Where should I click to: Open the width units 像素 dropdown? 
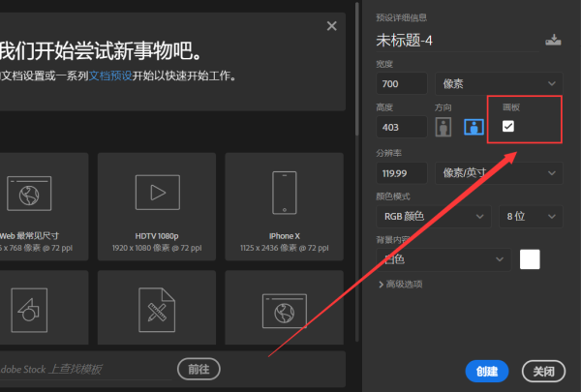(498, 83)
